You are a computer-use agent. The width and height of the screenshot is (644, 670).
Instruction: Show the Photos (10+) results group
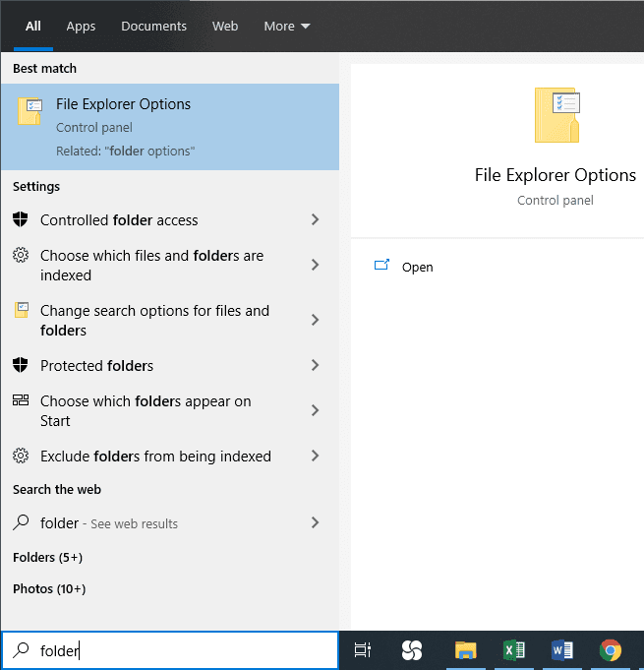click(49, 589)
